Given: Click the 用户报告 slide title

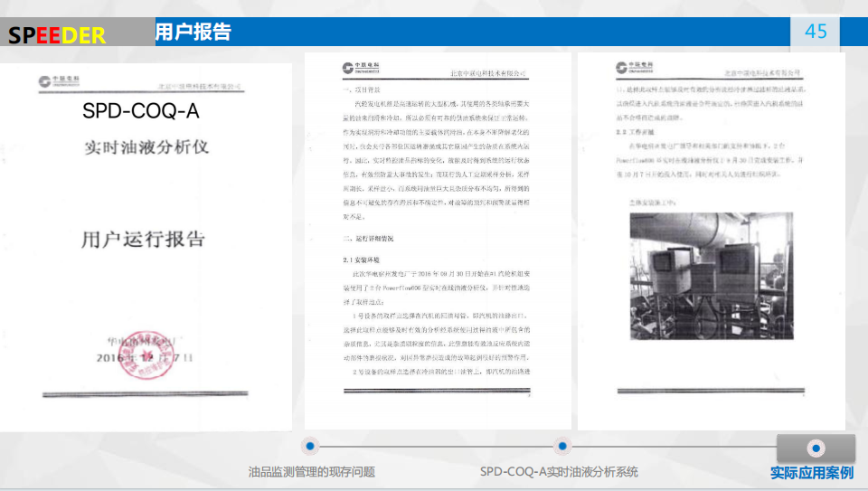Looking at the screenshot, I should coord(193,33).
